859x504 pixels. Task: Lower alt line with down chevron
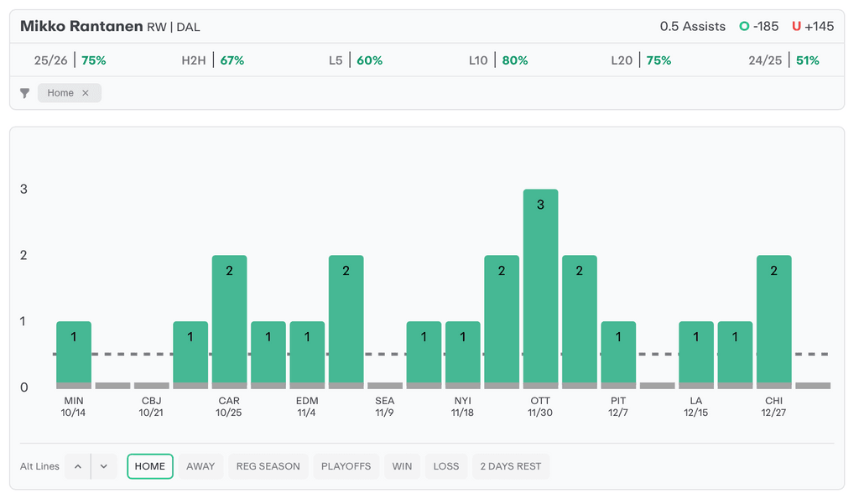pyautogui.click(x=104, y=466)
